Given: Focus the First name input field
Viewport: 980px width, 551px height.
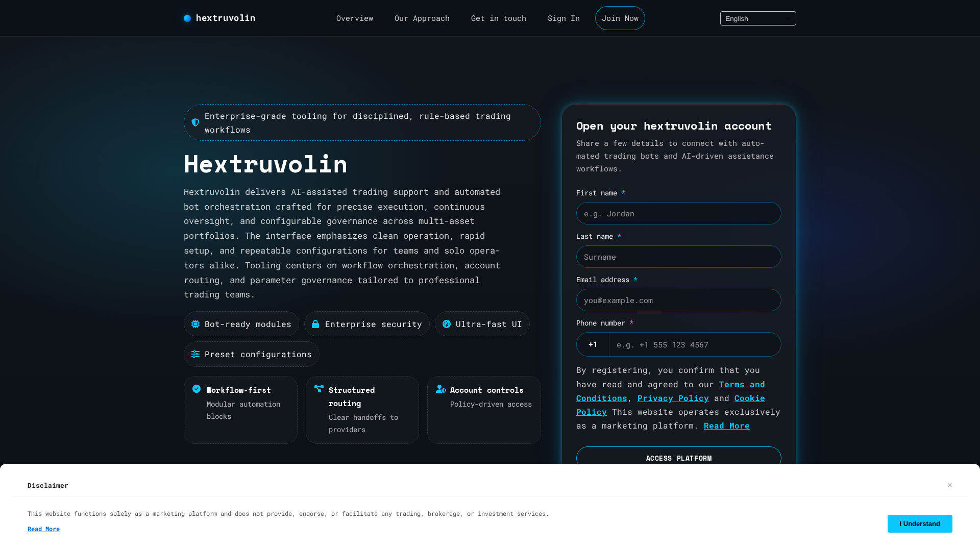Looking at the screenshot, I should (x=679, y=213).
